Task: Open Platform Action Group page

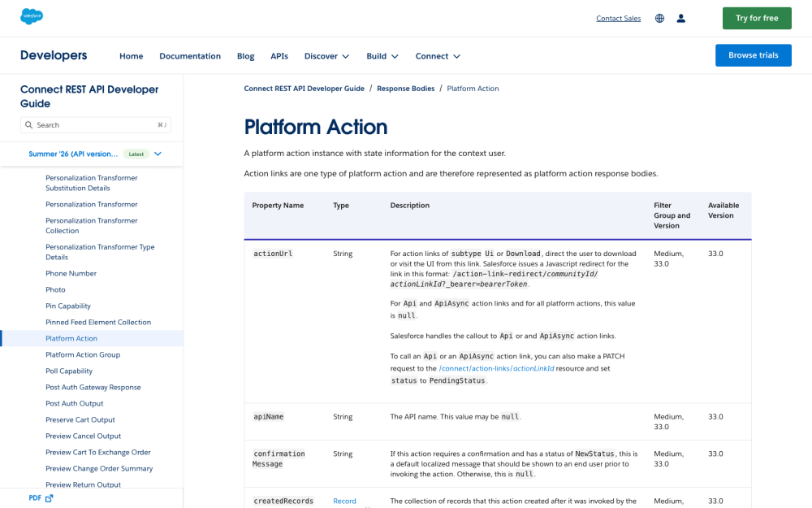Action: 83,355
